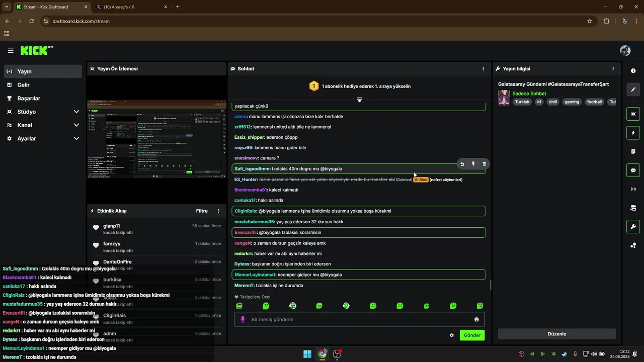Click the volume icon in the system tray
644x362 pixels.
594,354
